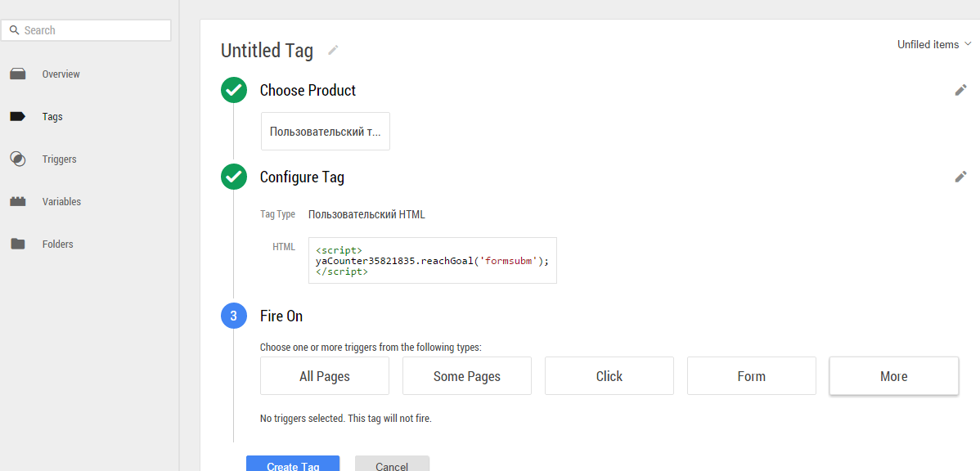
Task: Choose the All Pages trigger
Action: coord(325,376)
